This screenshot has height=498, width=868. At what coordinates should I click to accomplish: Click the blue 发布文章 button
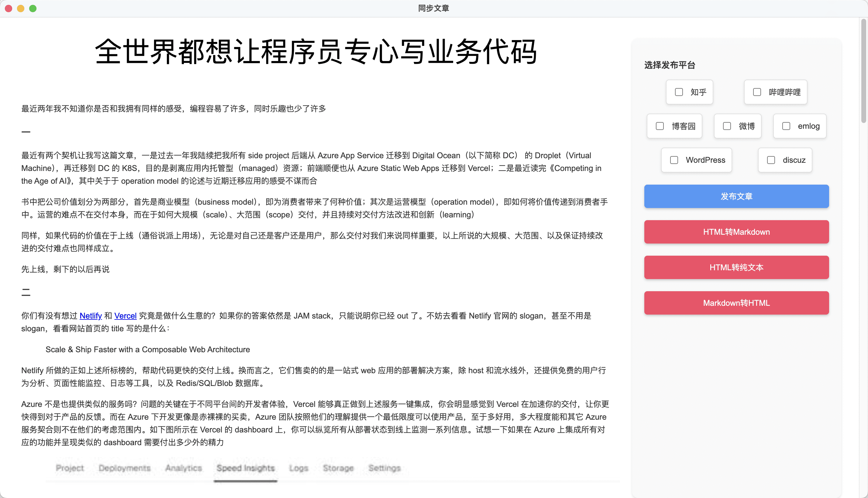pyautogui.click(x=736, y=196)
